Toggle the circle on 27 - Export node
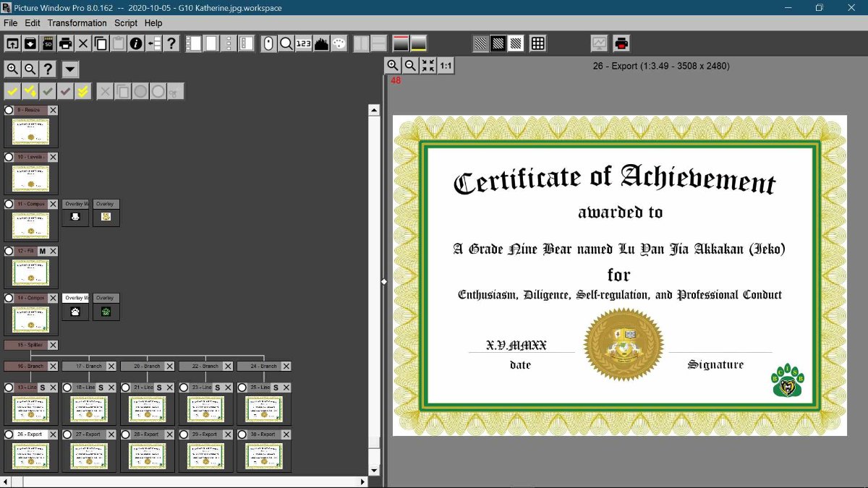The image size is (868, 488). [67, 435]
